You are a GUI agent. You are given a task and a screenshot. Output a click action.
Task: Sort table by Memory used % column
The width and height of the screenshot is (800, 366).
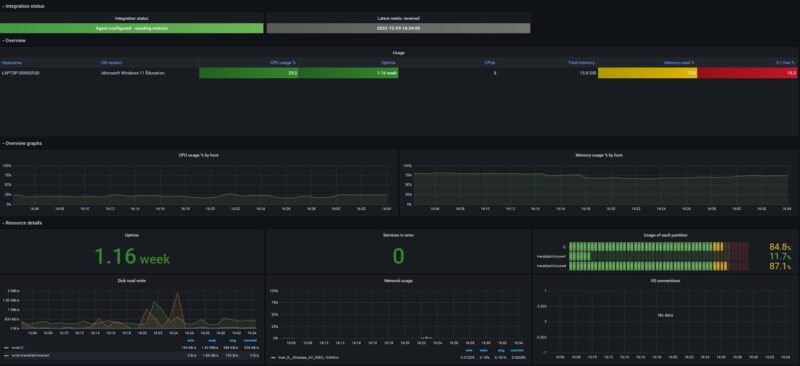679,63
